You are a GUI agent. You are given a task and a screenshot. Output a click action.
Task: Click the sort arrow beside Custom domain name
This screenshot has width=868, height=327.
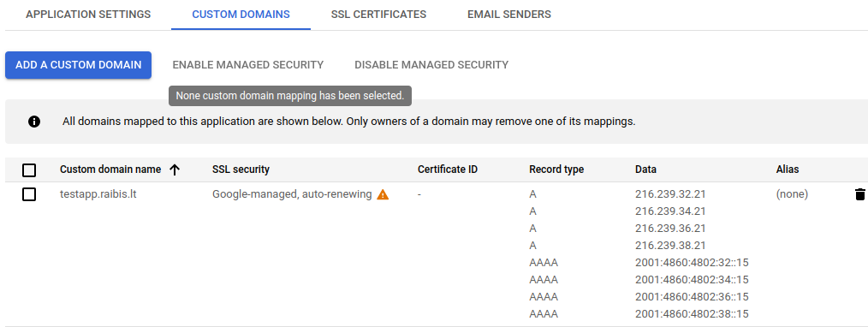pyautogui.click(x=175, y=169)
